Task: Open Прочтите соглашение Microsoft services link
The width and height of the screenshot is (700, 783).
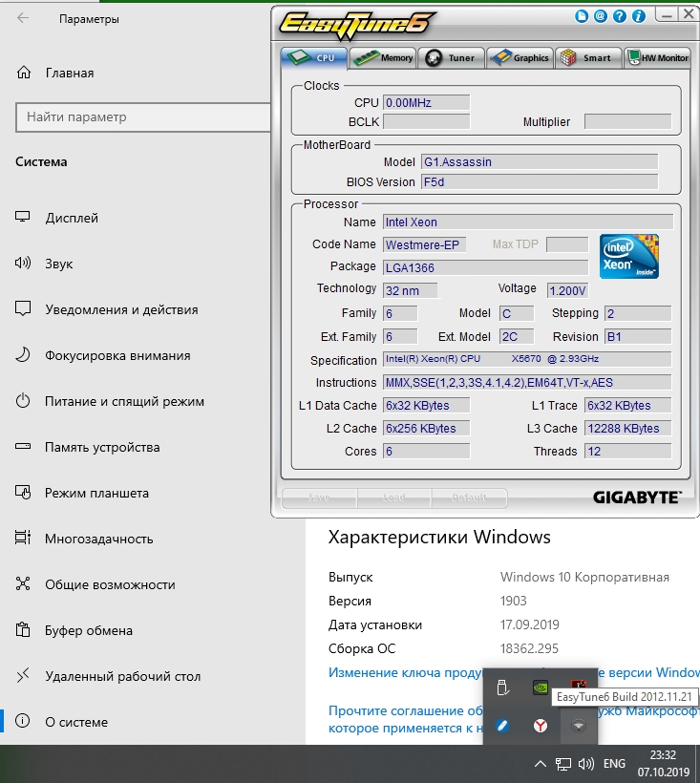Action: coord(406,719)
